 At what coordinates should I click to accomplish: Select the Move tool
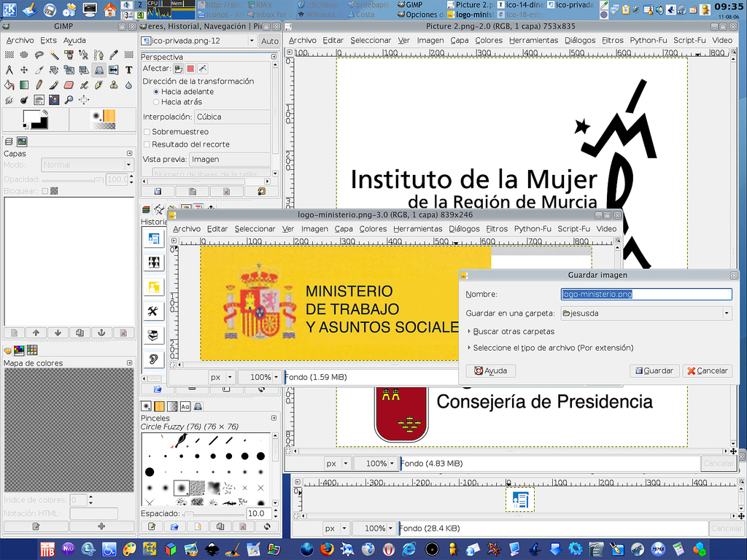[24, 71]
